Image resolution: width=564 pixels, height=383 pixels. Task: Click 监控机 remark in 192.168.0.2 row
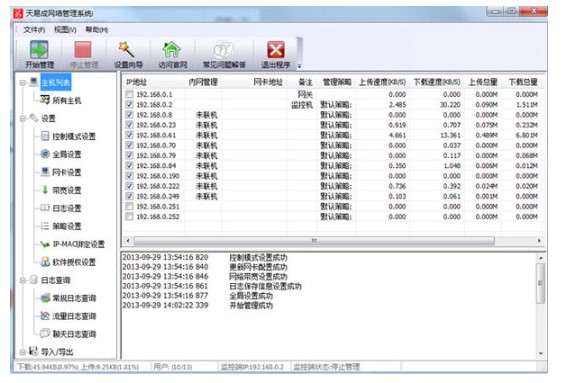(302, 105)
